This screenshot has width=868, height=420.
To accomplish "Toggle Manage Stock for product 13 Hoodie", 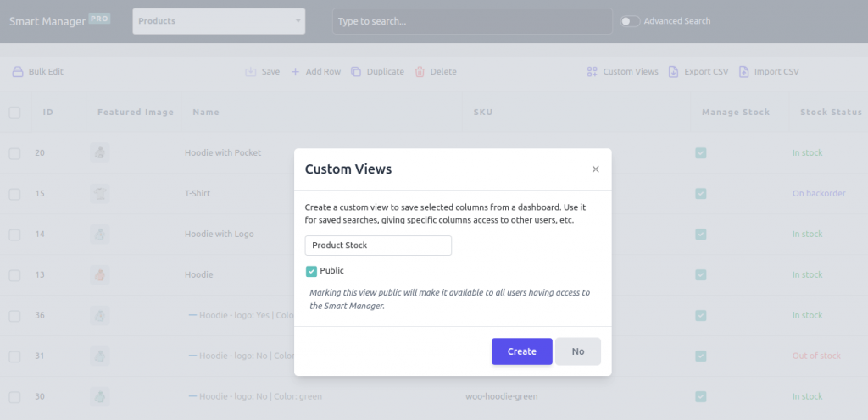I will (701, 274).
